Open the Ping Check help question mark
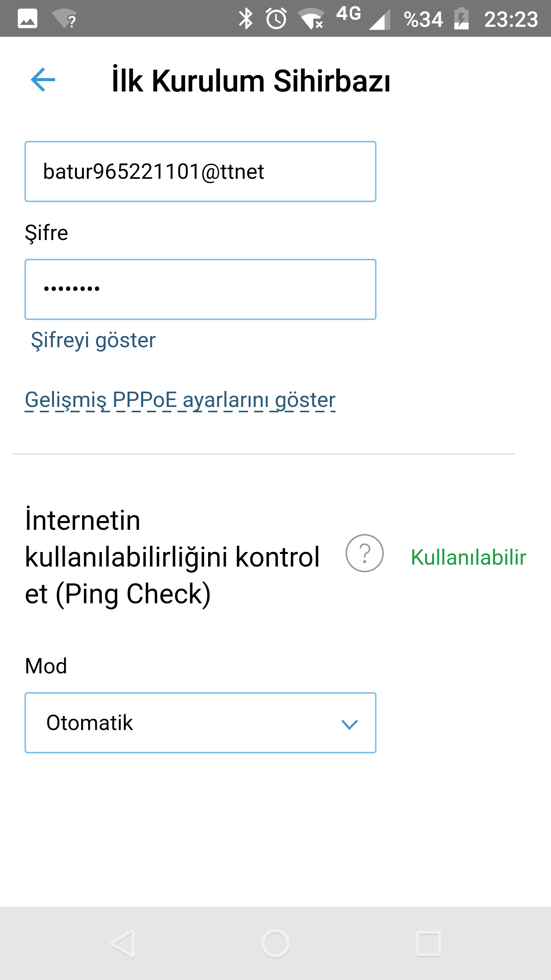 click(x=364, y=553)
